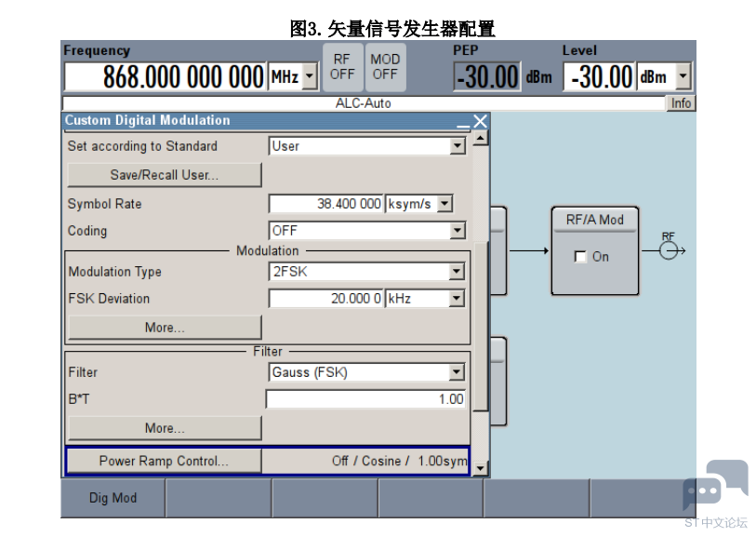
Task: Click the Off / Cosine / 1.00sym status text
Action: pos(399,462)
